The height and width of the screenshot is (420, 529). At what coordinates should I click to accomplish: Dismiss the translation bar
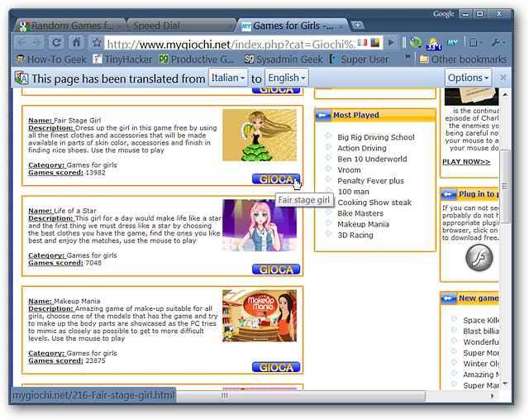[503, 78]
